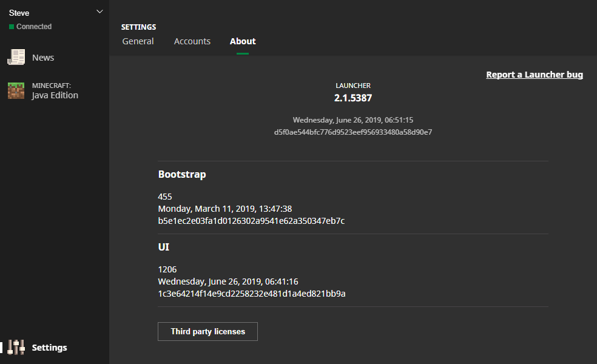Open the Accounts tab
The height and width of the screenshot is (364, 597).
(x=192, y=41)
